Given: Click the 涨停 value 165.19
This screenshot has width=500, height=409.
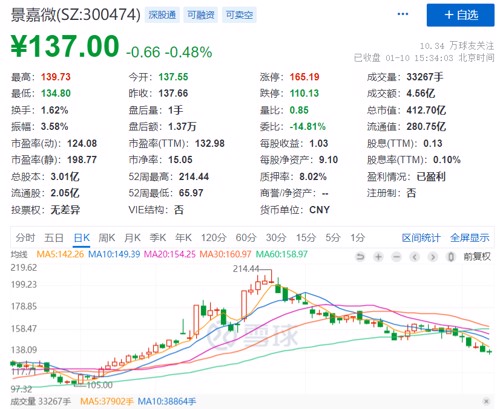Looking at the screenshot, I should (304, 77).
